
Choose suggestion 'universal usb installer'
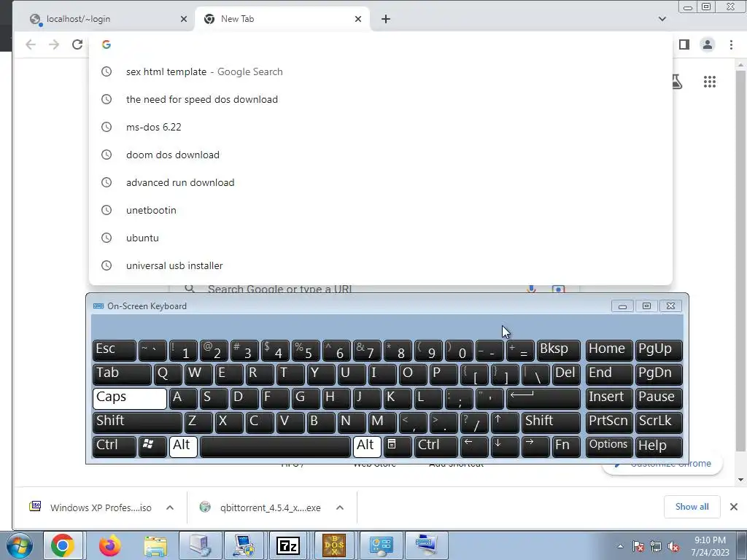click(381, 265)
